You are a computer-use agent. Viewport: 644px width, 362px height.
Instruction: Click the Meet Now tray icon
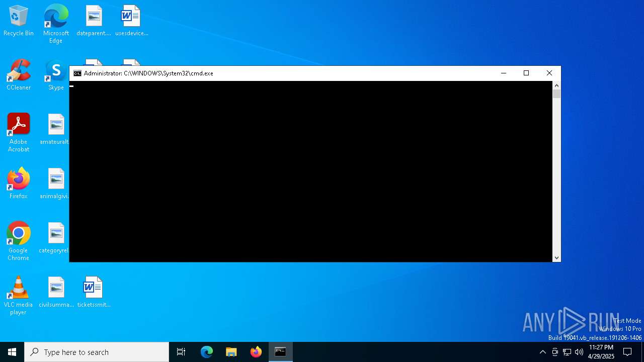click(x=555, y=352)
